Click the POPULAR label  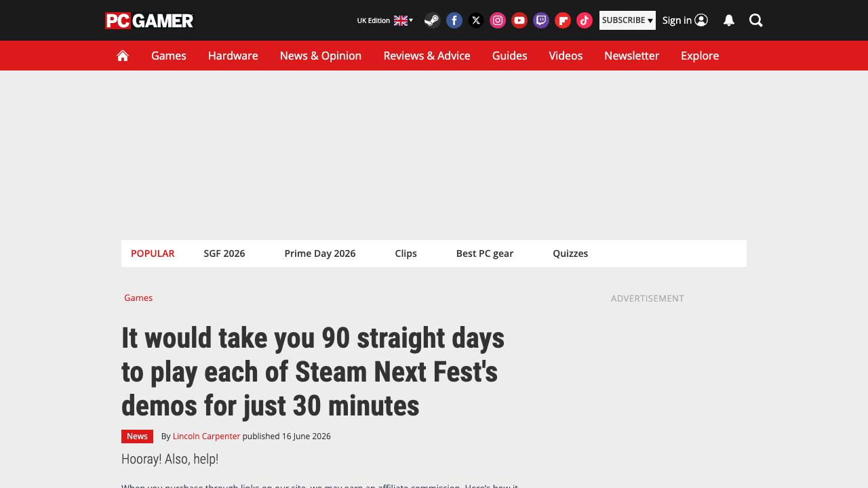[153, 253]
